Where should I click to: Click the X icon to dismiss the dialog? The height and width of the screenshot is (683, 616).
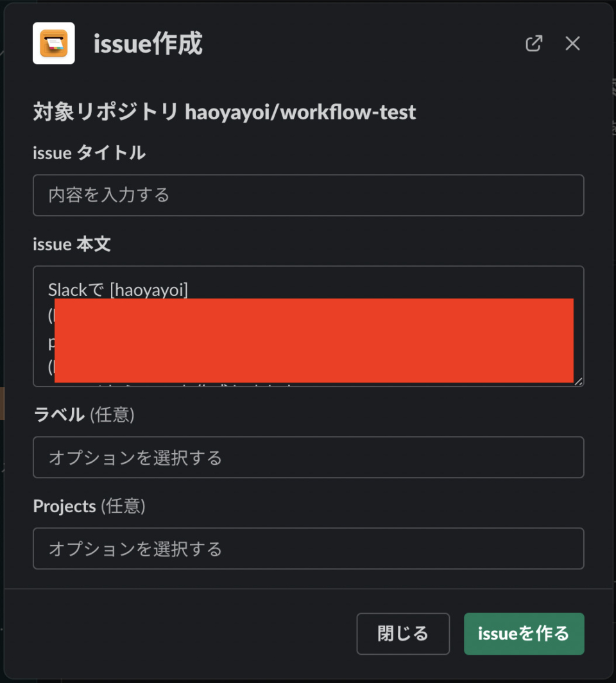(x=572, y=44)
